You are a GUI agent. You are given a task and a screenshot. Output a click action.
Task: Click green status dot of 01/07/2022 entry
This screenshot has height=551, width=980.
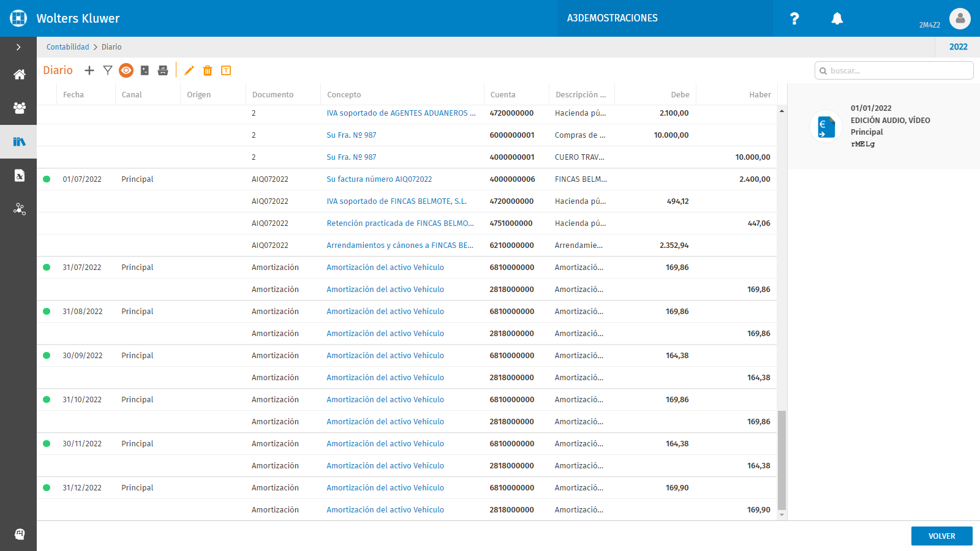pos(47,179)
